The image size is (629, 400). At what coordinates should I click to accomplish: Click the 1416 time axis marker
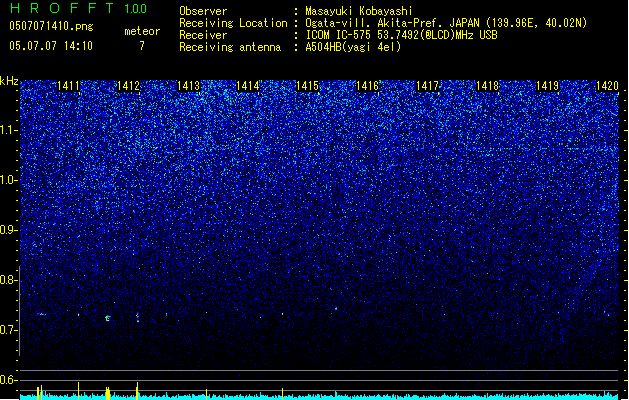(367, 86)
